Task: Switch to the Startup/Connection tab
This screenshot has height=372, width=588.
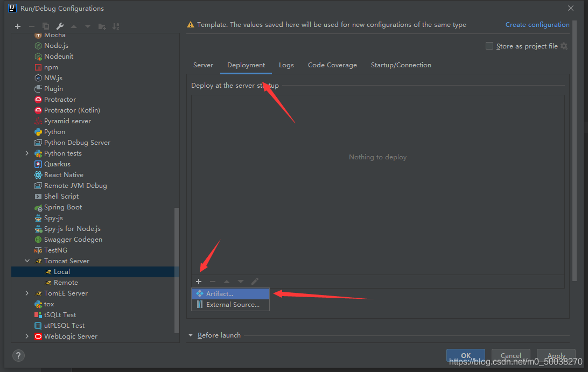Action: point(401,65)
